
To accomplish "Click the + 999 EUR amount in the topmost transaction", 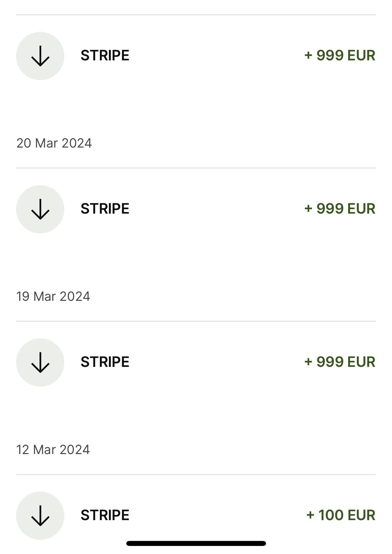I will pyautogui.click(x=340, y=56).
